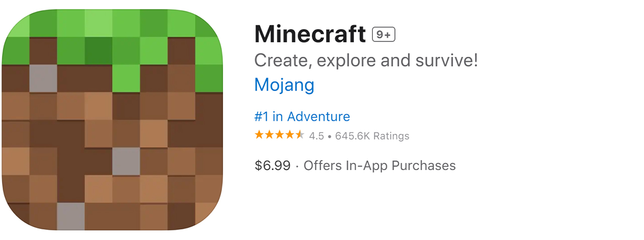Screen dimensions: 644x240
Task: Select the word Adventure in the ranking link
Action: tap(318, 117)
